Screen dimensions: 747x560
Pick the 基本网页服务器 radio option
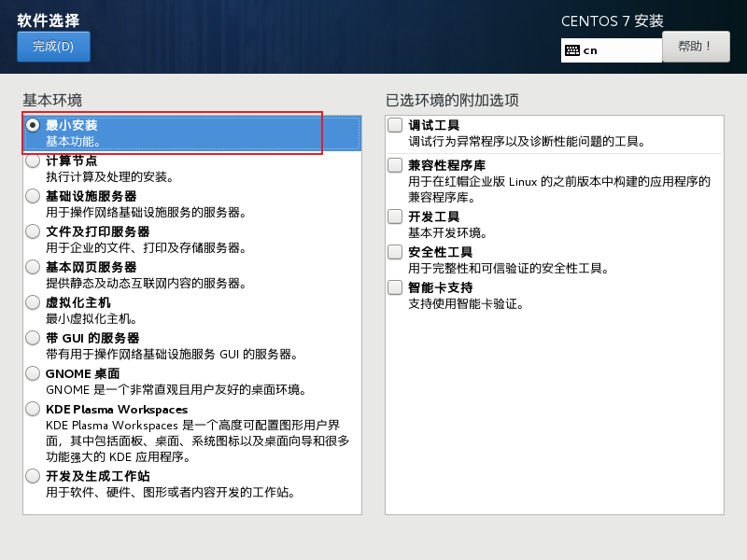point(33,267)
